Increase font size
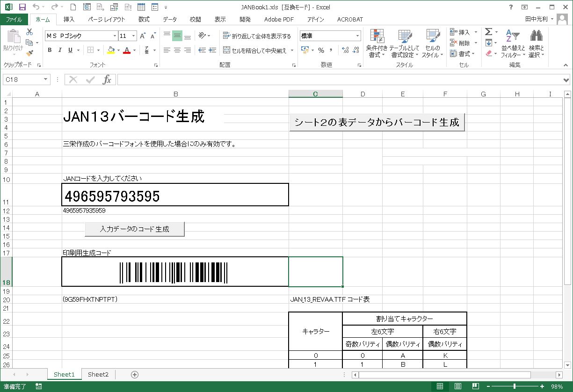Viewport: 573px width, 392px height. pyautogui.click(x=143, y=36)
